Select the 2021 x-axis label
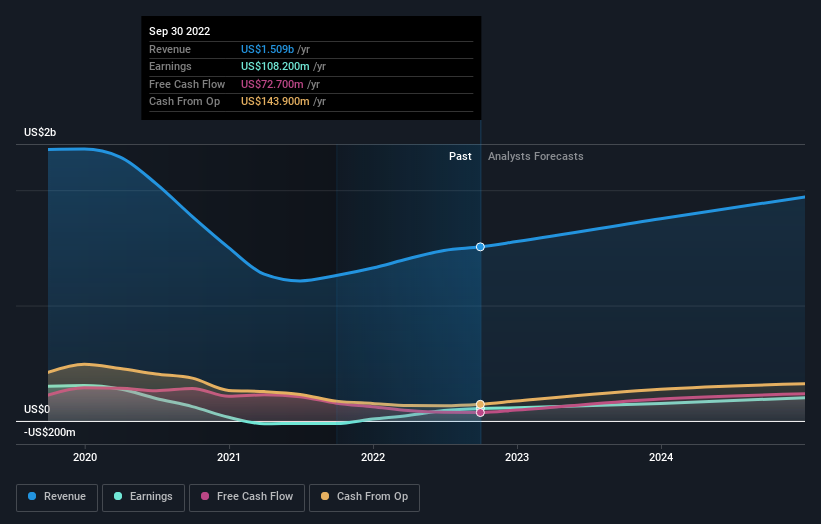Image resolution: width=821 pixels, height=524 pixels. click(x=229, y=457)
